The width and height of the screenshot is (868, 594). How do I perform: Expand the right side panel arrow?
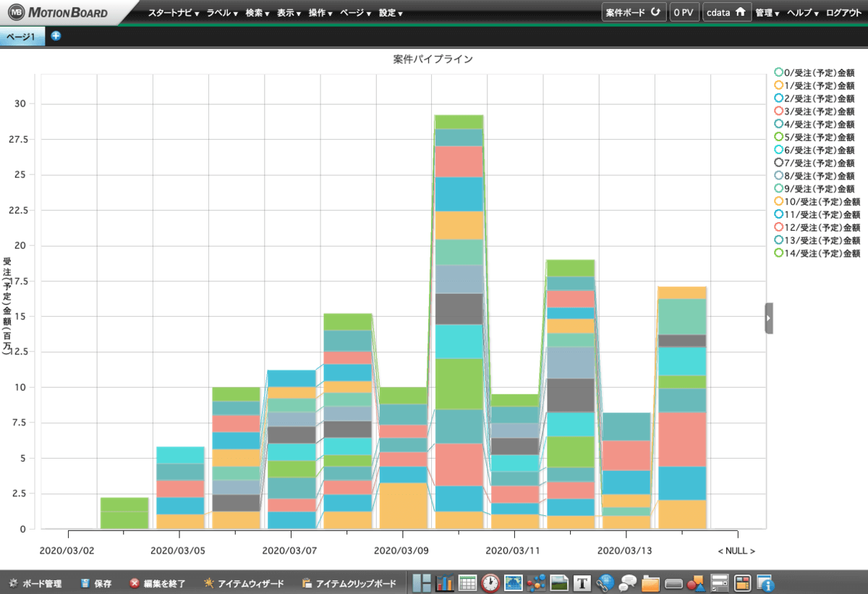(x=769, y=318)
